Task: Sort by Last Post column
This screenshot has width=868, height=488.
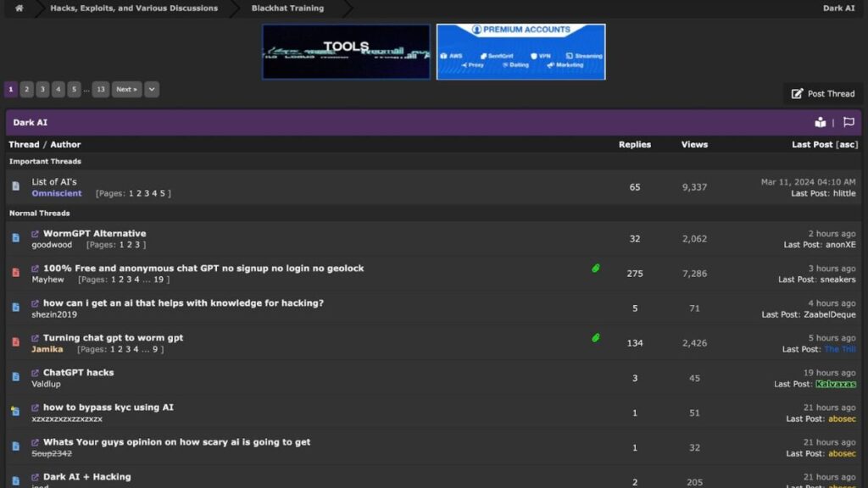Action: click(x=812, y=144)
